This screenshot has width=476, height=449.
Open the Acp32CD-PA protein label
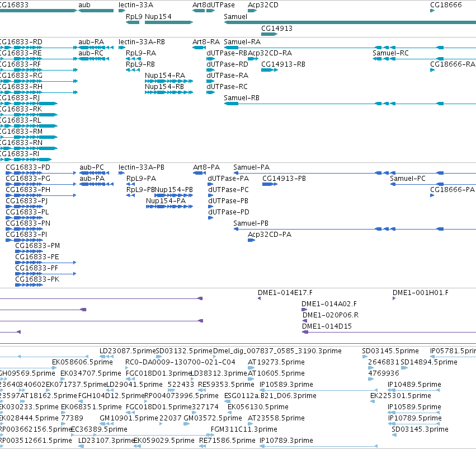[270, 235]
